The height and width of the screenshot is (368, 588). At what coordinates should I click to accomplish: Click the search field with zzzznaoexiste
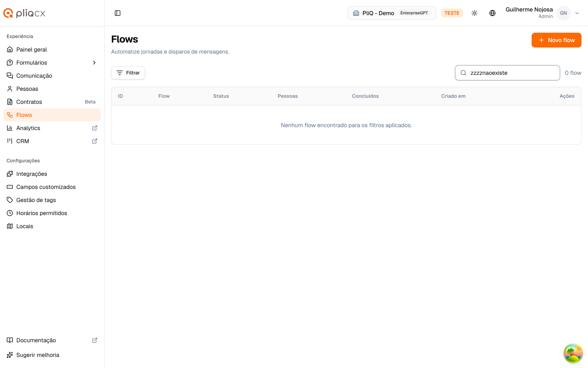[507, 73]
